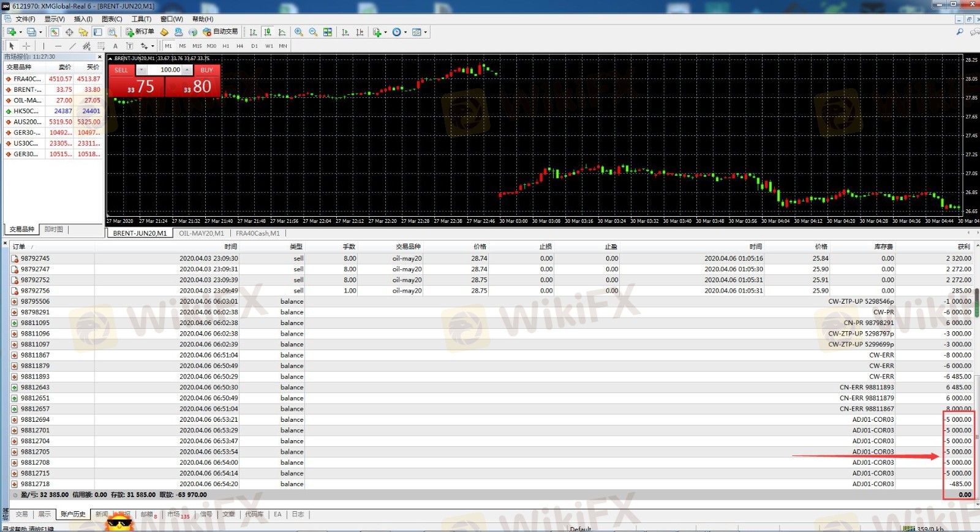This screenshot has width=980, height=532.
Task: Select the horizontal line drawing tool
Action: coord(58,46)
